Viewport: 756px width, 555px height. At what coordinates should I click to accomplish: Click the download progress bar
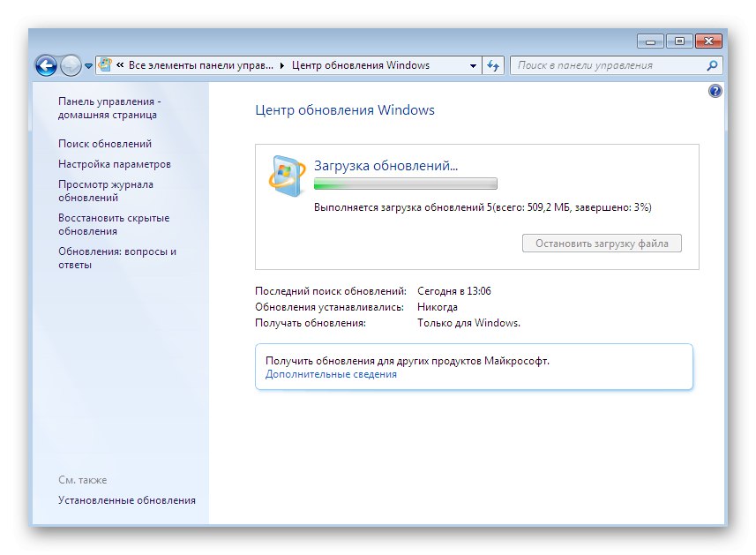(x=405, y=183)
